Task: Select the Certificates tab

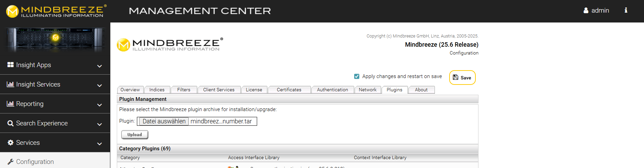Action: click(x=289, y=90)
